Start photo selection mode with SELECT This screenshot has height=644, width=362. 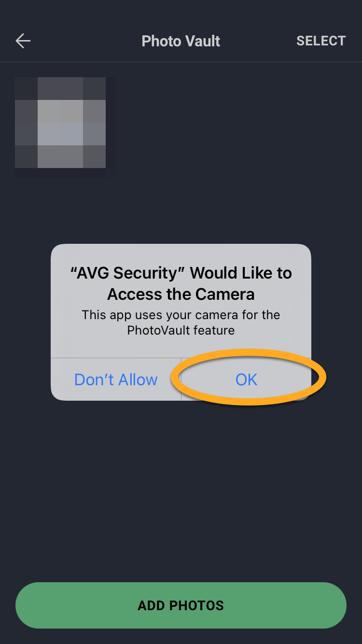click(x=321, y=41)
